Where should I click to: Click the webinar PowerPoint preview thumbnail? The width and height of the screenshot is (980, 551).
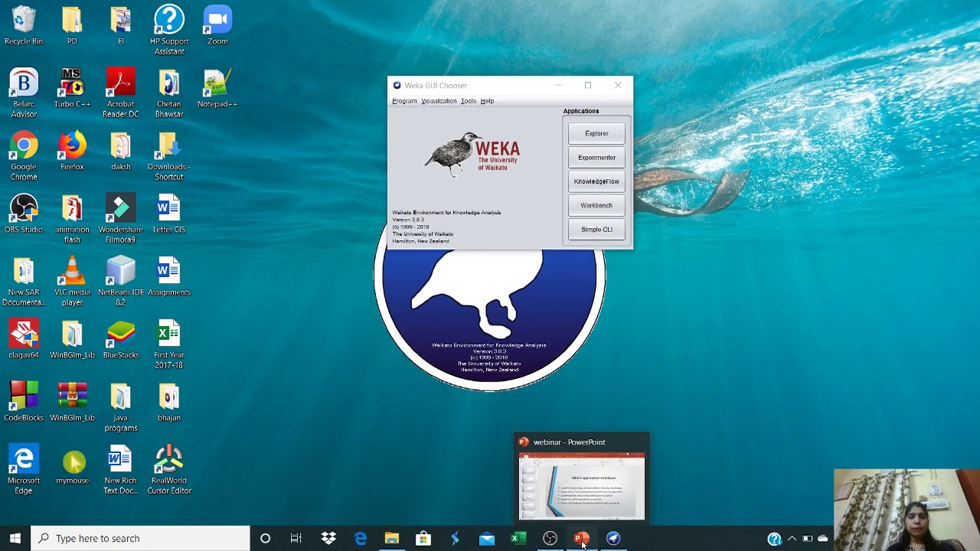582,486
